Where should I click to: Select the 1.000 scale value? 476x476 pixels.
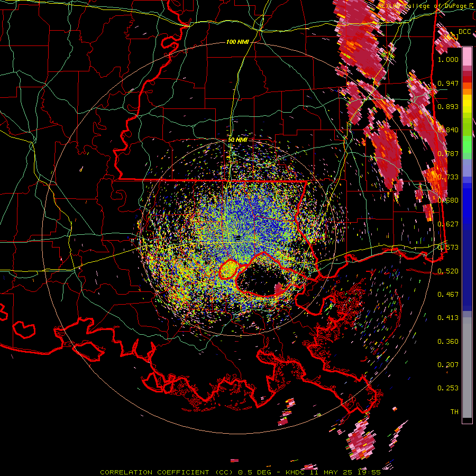point(448,59)
